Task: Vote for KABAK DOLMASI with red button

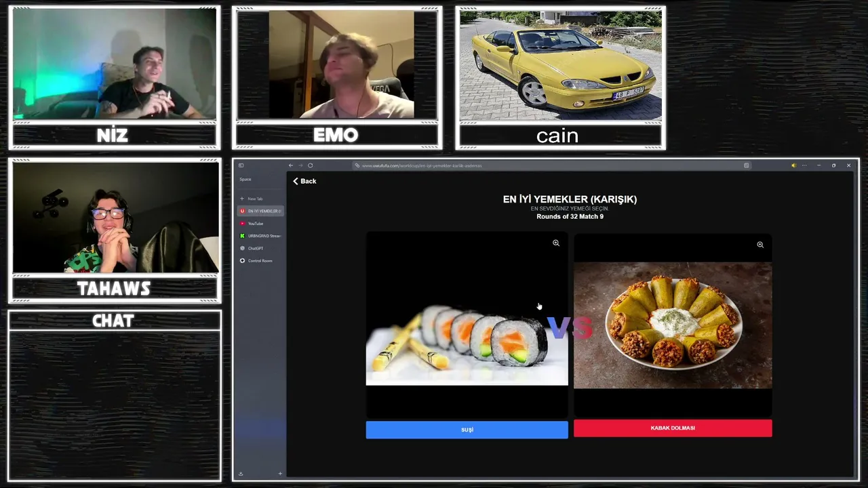Action: point(673,428)
